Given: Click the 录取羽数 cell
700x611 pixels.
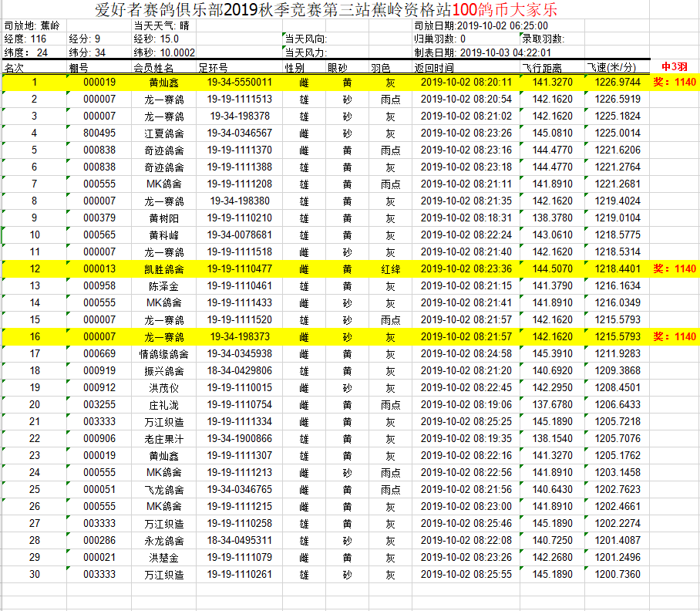Looking at the screenshot, I should 543,39.
